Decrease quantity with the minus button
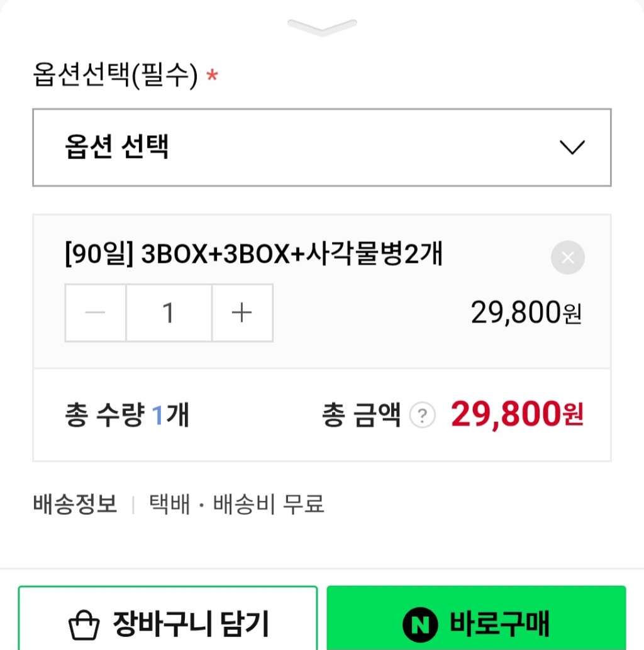 coord(96,313)
